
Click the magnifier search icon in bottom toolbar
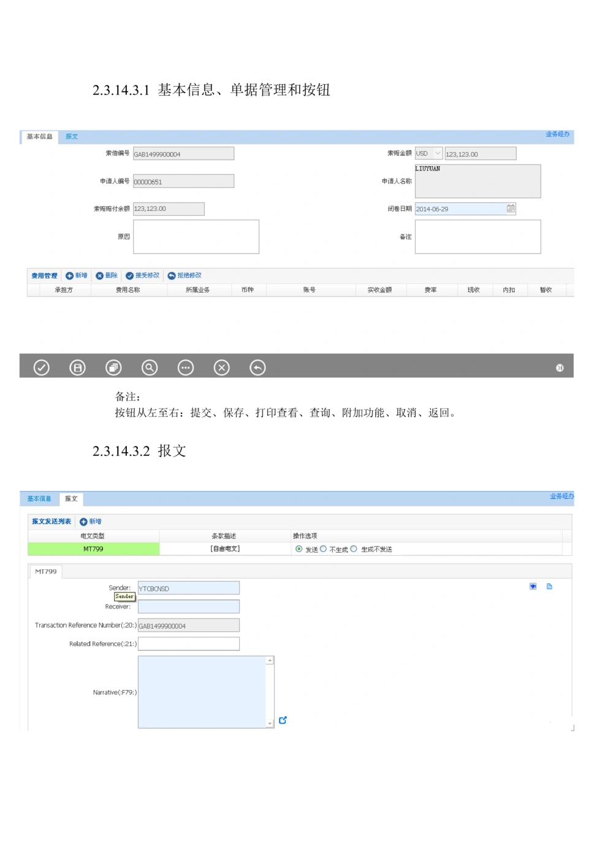point(150,367)
